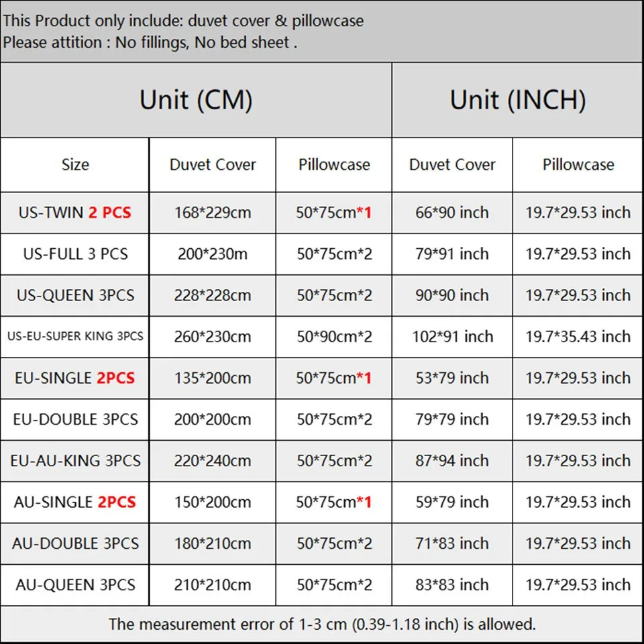The image size is (644, 644).
Task: Click the EU-SINGLE 2PCS row label
Action: coord(74,378)
